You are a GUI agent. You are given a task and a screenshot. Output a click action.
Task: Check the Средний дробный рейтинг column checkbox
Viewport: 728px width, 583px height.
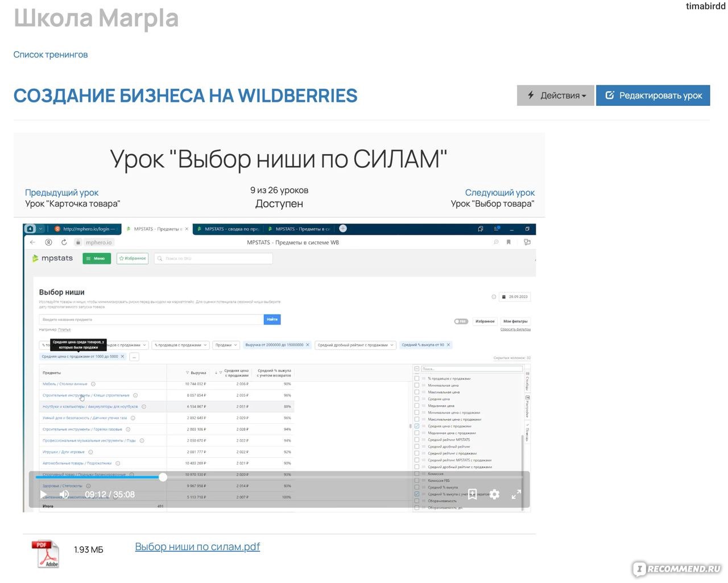coord(417,446)
